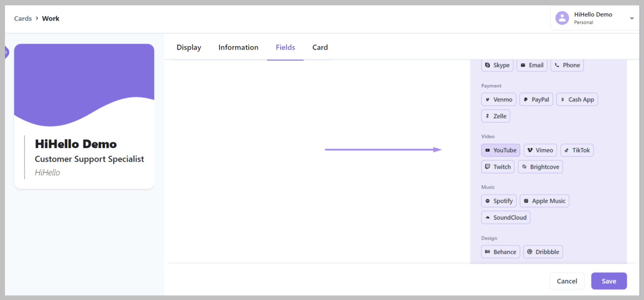Add the YouTube video field
Screen dimensions: 644x300
point(501,150)
